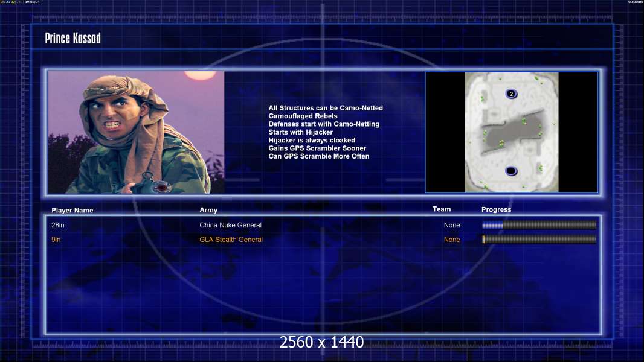
Task: Click team value None for 28in
Action: 452,225
